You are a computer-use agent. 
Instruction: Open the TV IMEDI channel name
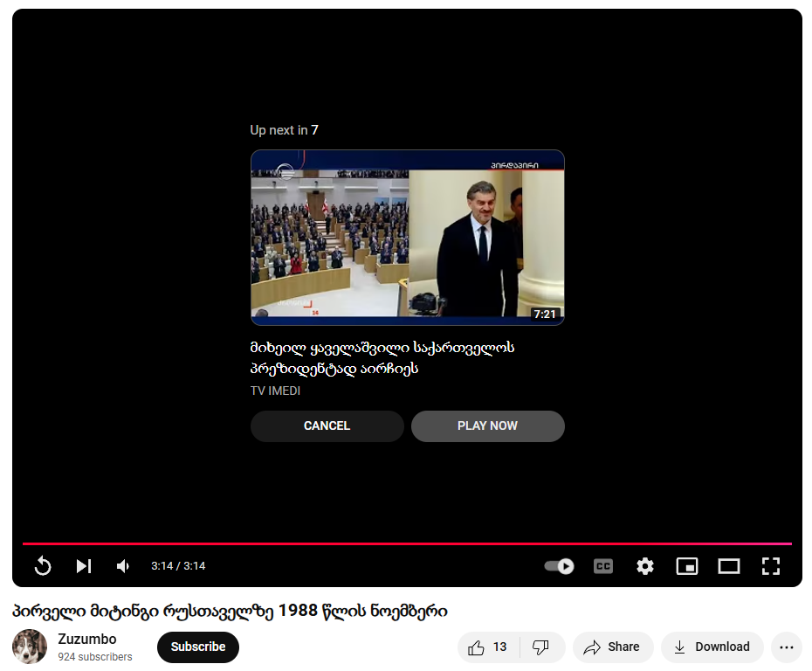[276, 391]
